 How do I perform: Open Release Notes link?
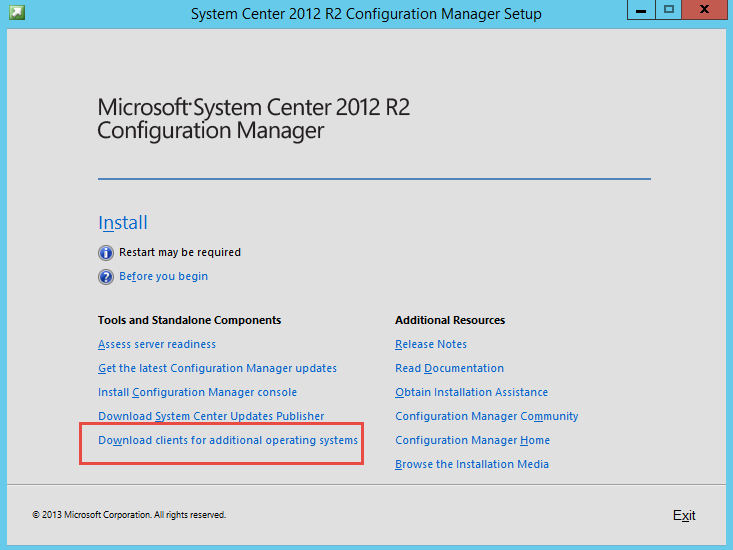[x=431, y=344]
